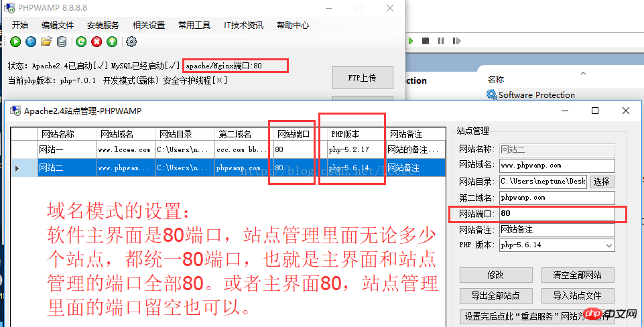Minimize the Apache2.4站点管理 window
Screen dimensions: 644x327
[x=564, y=111]
